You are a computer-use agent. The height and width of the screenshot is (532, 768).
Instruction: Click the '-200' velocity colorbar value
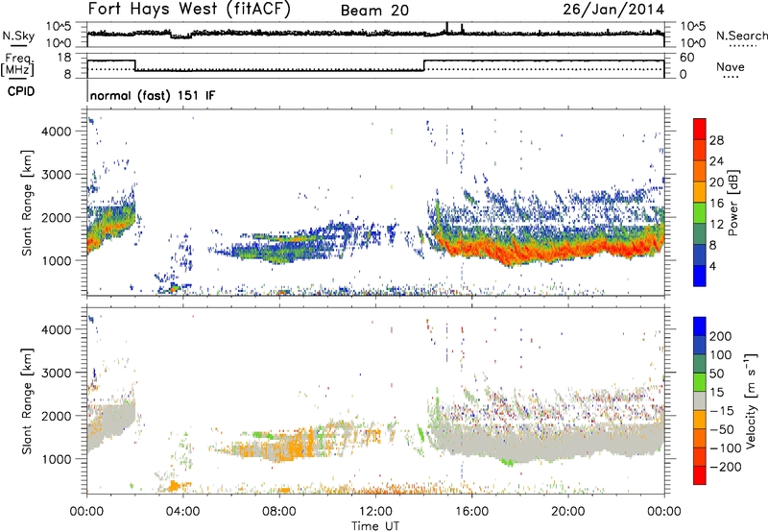coord(725,467)
